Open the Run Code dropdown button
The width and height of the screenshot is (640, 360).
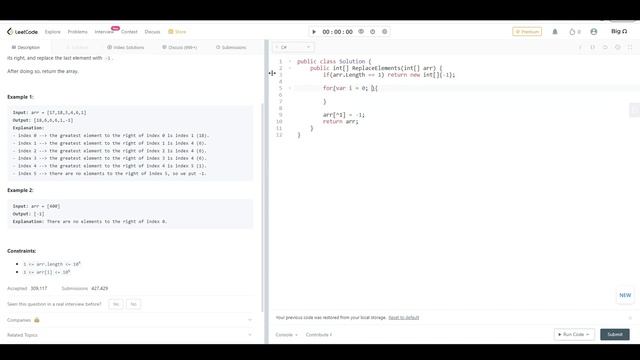(x=574, y=334)
